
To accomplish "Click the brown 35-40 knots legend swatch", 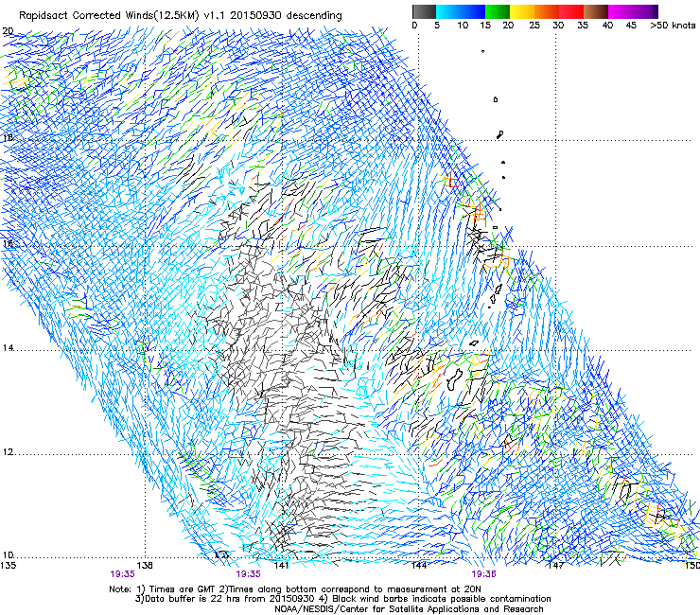I will (x=596, y=11).
